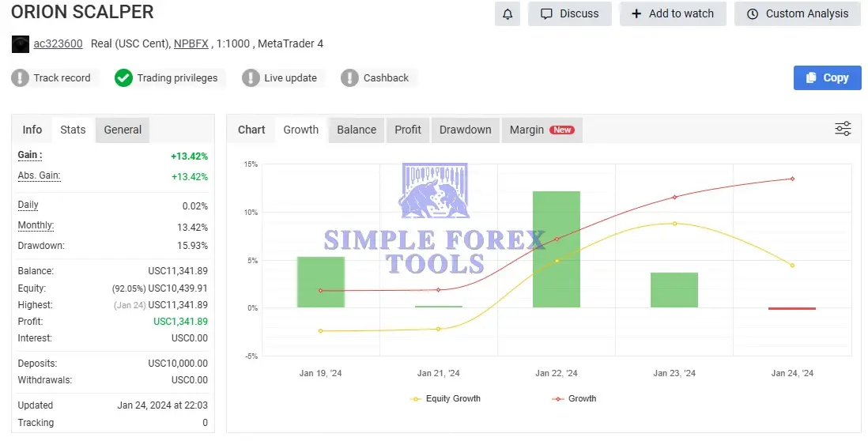The image size is (868, 441).
Task: Click the Track record warning icon
Action: point(21,77)
